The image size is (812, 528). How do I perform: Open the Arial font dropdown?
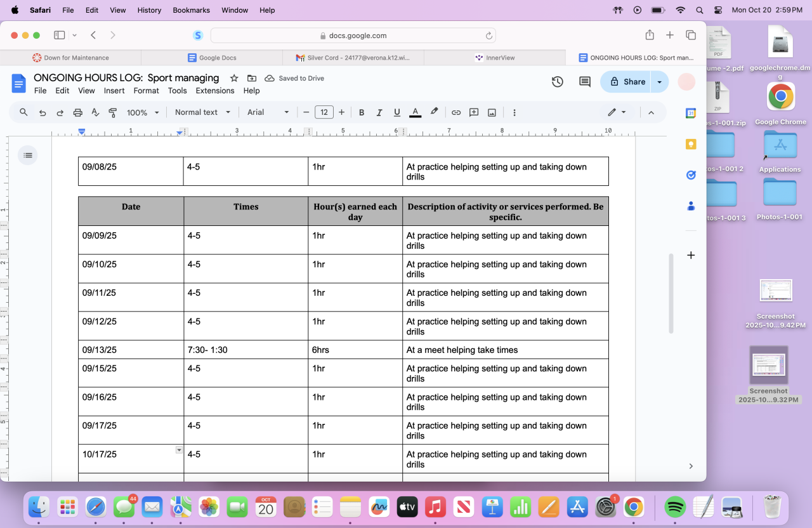coord(268,112)
